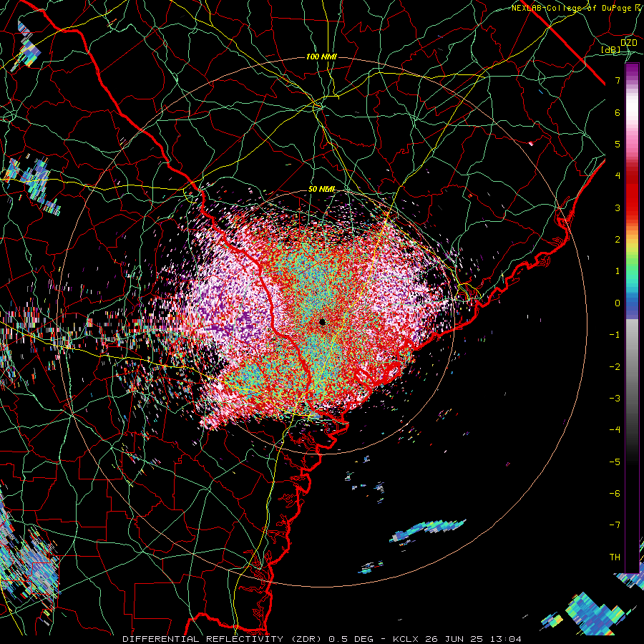The image size is (644, 644).
Task: Click the -6 value on the color scale
Action: 615,494
